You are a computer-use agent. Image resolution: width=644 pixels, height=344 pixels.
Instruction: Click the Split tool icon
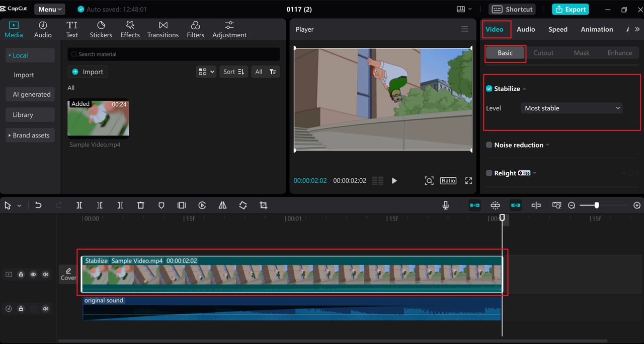click(79, 205)
